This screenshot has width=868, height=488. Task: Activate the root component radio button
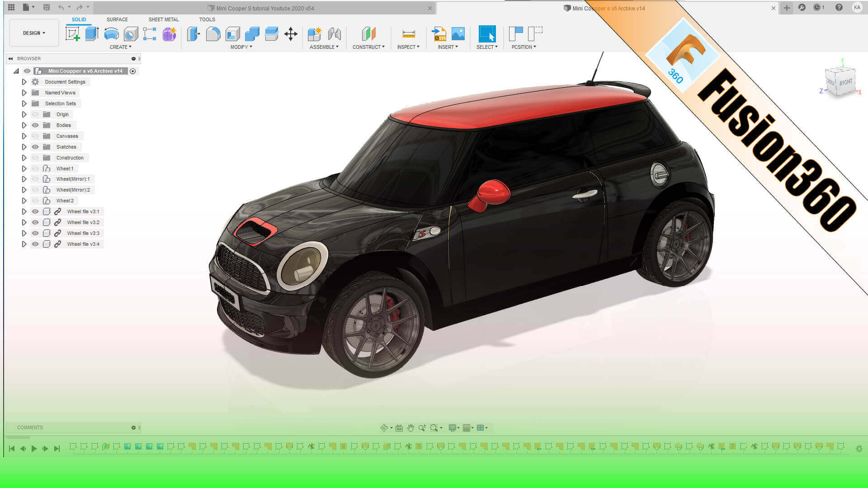(133, 71)
